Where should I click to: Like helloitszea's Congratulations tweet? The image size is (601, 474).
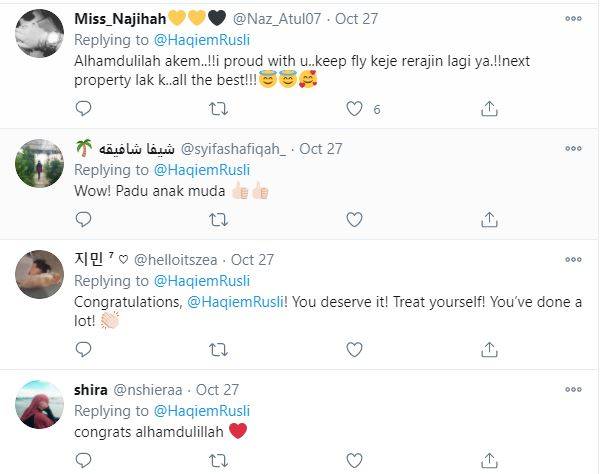coord(353,351)
